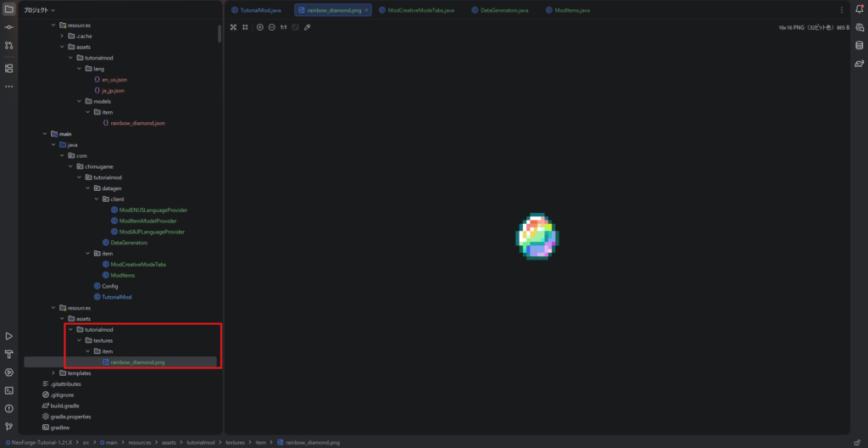
Task: Switch to the DataGenerators.java tab
Action: click(x=504, y=10)
